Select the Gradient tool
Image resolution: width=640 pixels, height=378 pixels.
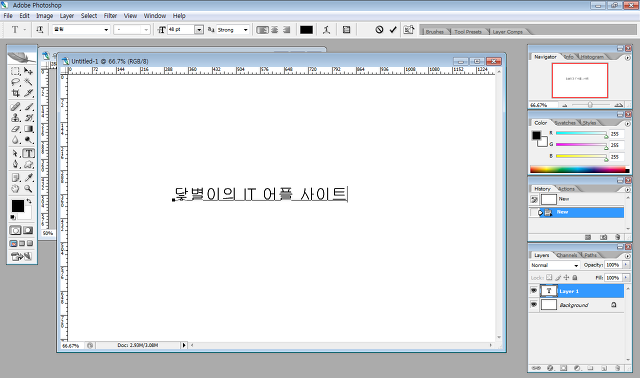pos(28,129)
